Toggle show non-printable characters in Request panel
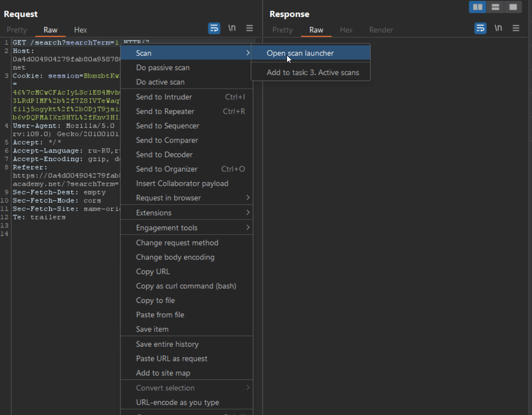This screenshot has height=415, width=532. point(232,28)
